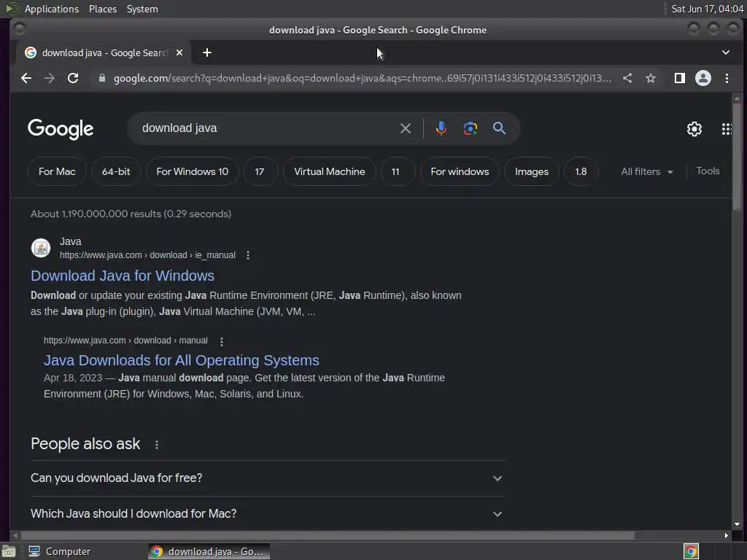
Task: Go back to the previous page
Action: tap(26, 78)
